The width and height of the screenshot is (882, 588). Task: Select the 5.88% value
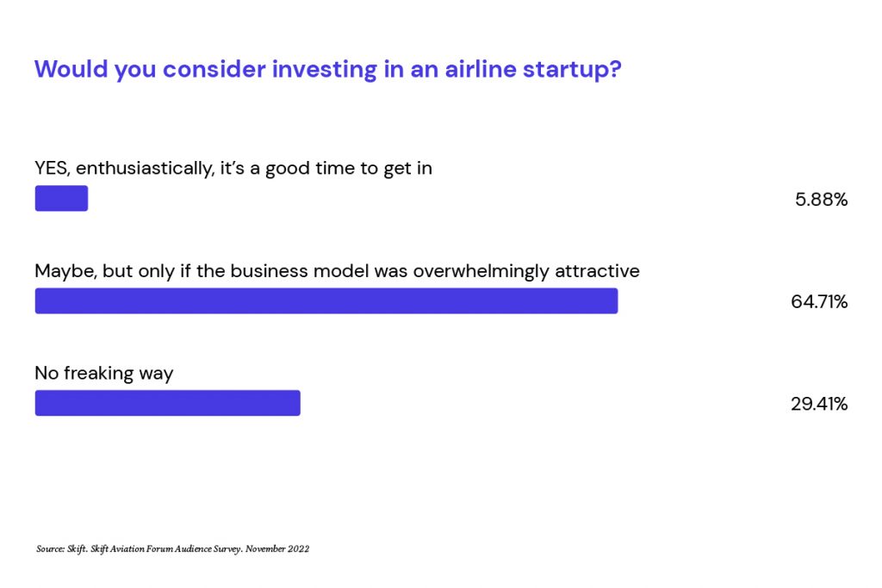click(x=821, y=200)
